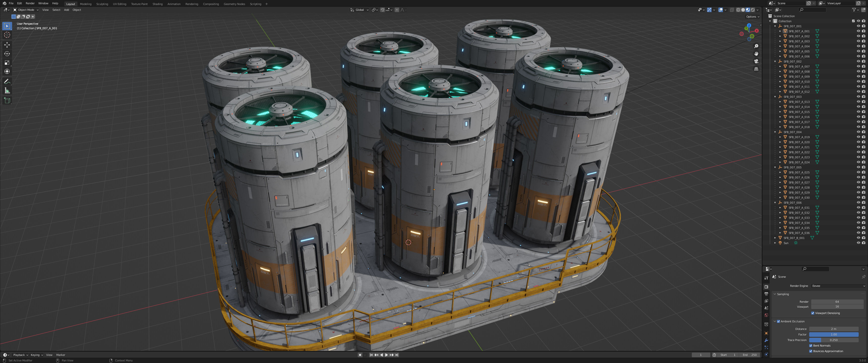Toggle snapping magnet in header
Image resolution: width=868 pixels, height=363 pixels.
click(x=383, y=10)
